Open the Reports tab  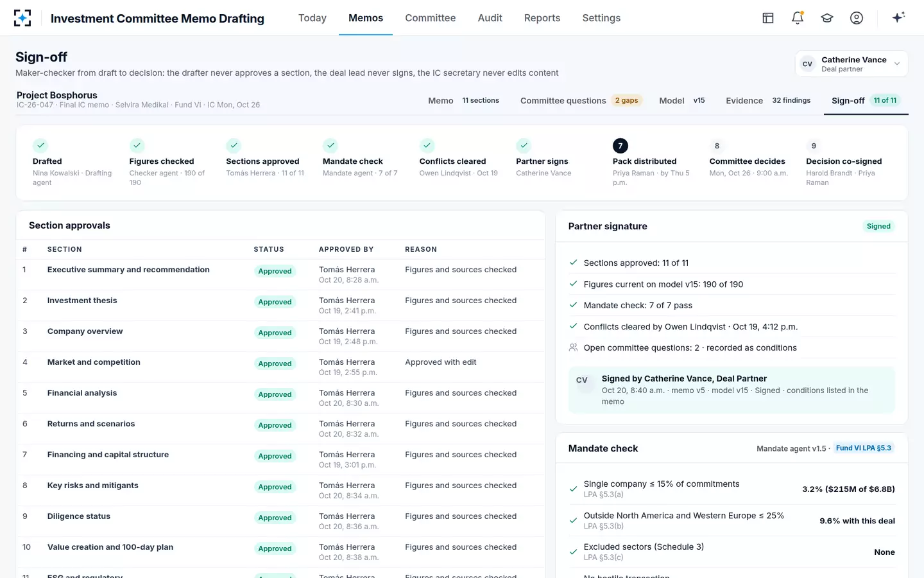pyautogui.click(x=542, y=18)
